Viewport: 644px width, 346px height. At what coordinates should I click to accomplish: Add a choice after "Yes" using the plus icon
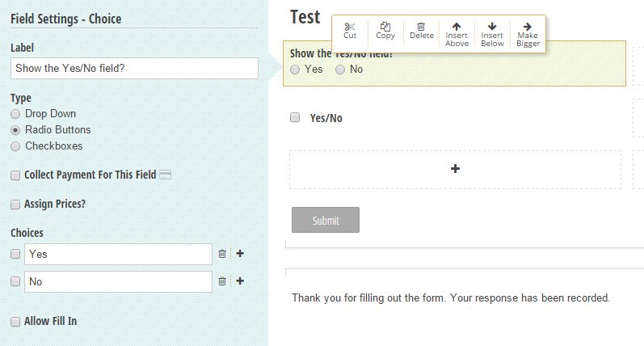point(240,254)
